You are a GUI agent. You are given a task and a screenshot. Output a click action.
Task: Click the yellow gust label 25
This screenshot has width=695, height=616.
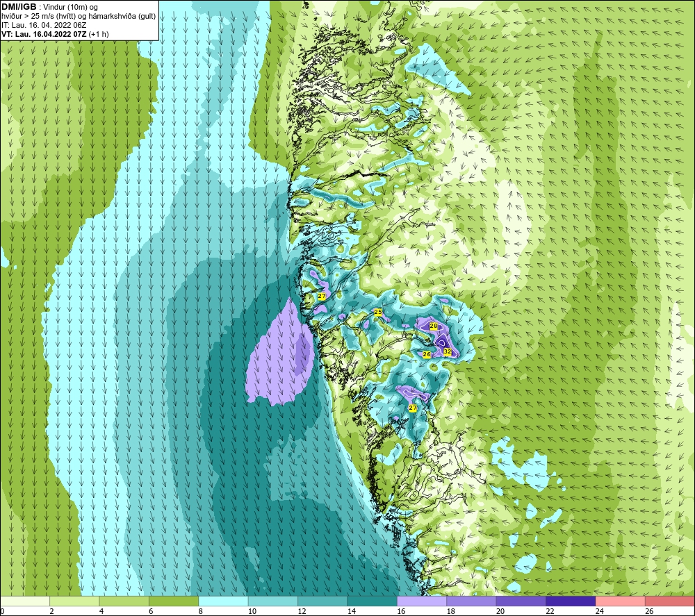click(377, 313)
